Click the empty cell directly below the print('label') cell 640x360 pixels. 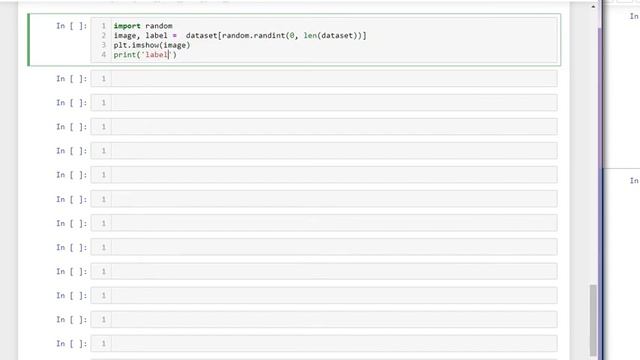tap(324, 78)
